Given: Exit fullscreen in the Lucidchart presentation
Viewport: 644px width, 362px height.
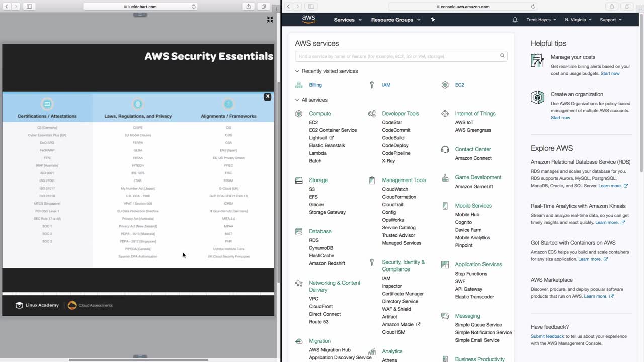Looking at the screenshot, I should point(270,20).
